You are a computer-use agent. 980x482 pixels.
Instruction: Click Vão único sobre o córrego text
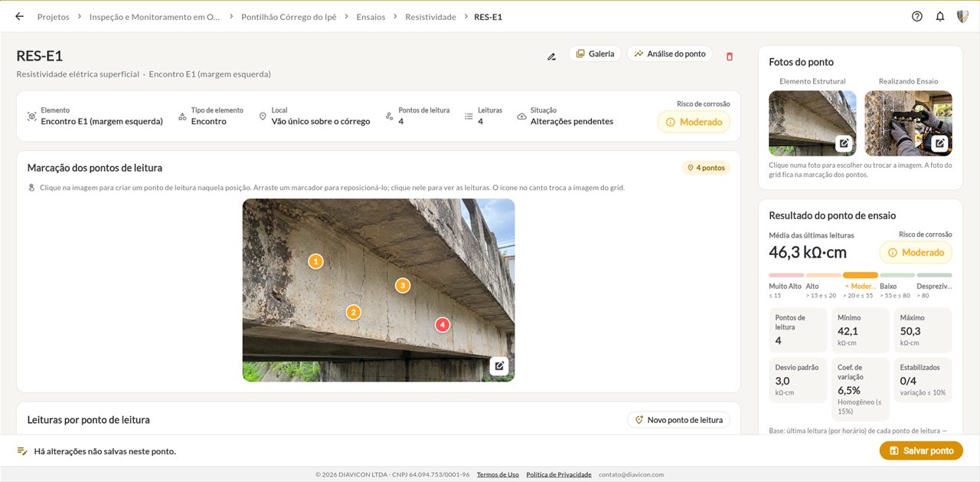321,121
